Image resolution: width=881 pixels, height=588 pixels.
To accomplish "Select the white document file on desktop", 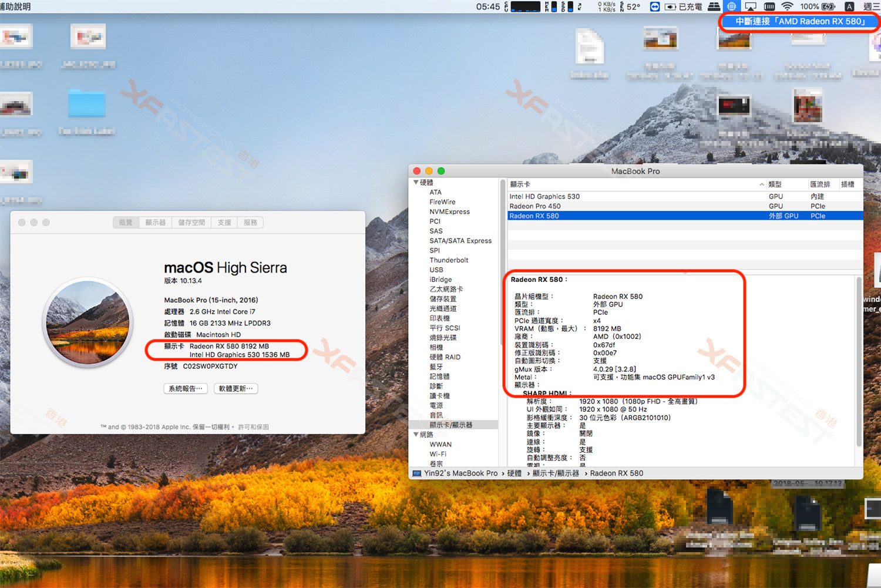I will [x=589, y=46].
